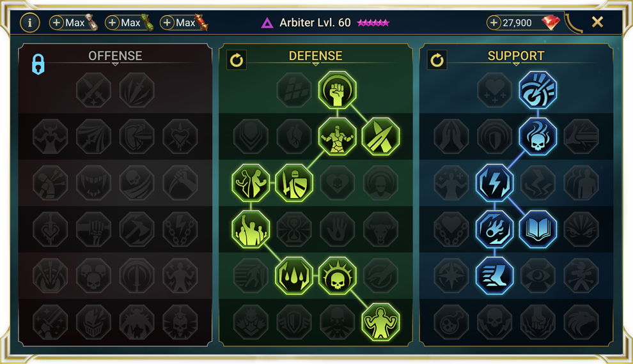
Task: Select the lightning bolt Support mastery
Action: (494, 183)
